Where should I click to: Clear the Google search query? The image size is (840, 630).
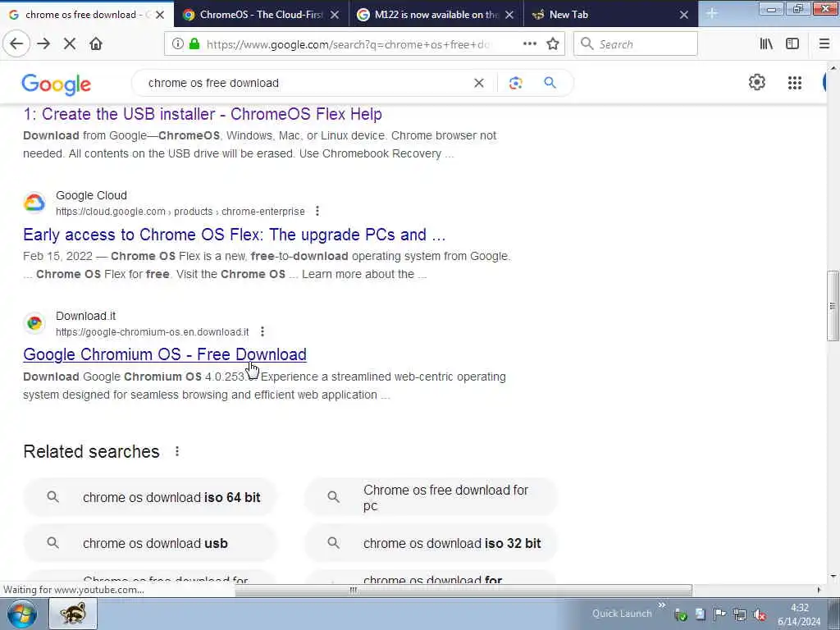(x=479, y=83)
